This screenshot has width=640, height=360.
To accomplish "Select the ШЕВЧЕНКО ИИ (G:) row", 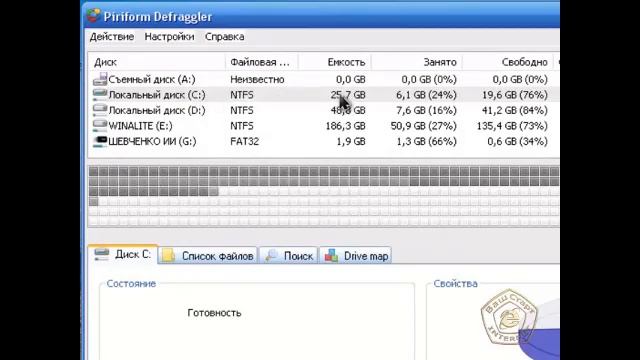I will 324,141.
